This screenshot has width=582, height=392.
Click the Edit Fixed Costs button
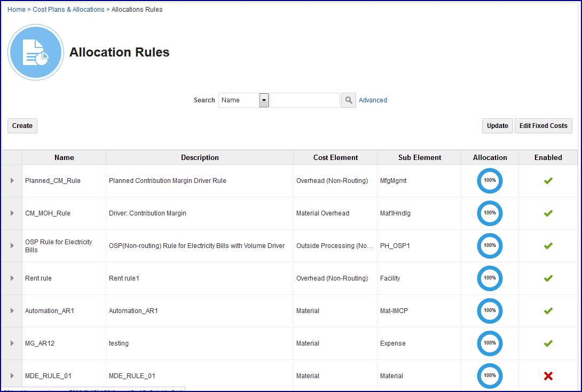[x=544, y=126]
